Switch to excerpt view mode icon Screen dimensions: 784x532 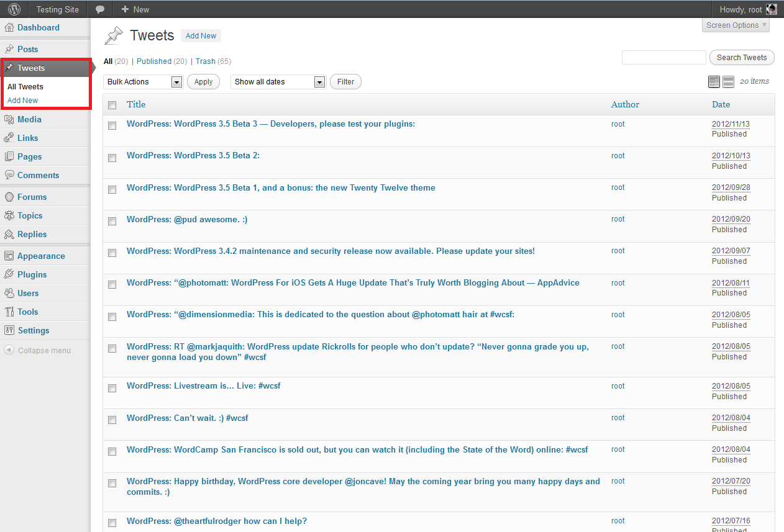click(728, 81)
